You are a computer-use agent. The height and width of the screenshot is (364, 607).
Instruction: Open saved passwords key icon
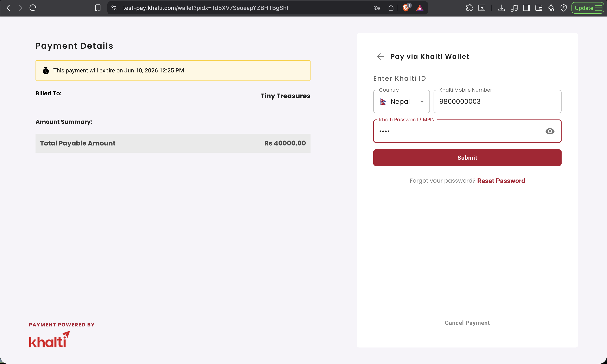(377, 8)
